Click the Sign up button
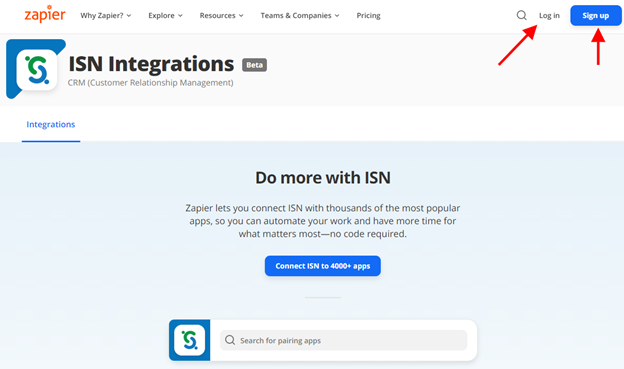The height and width of the screenshot is (369, 624). pos(596,16)
